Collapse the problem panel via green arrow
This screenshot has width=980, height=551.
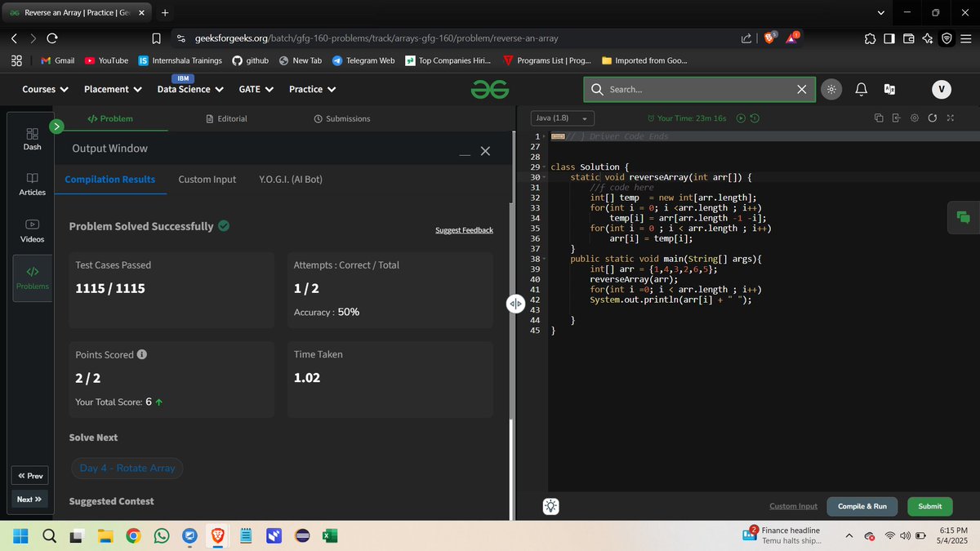56,127
